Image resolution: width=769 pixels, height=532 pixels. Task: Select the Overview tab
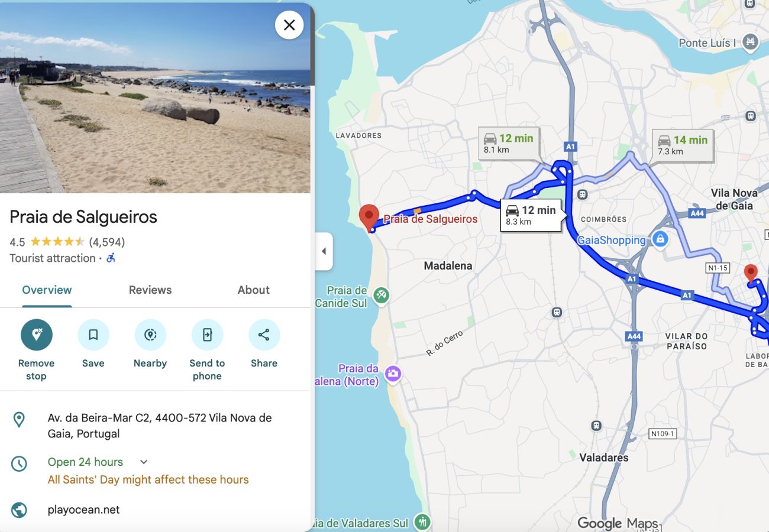(x=47, y=290)
